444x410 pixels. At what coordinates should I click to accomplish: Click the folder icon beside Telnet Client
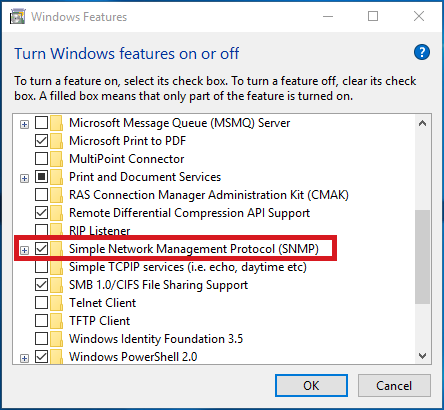point(57,303)
